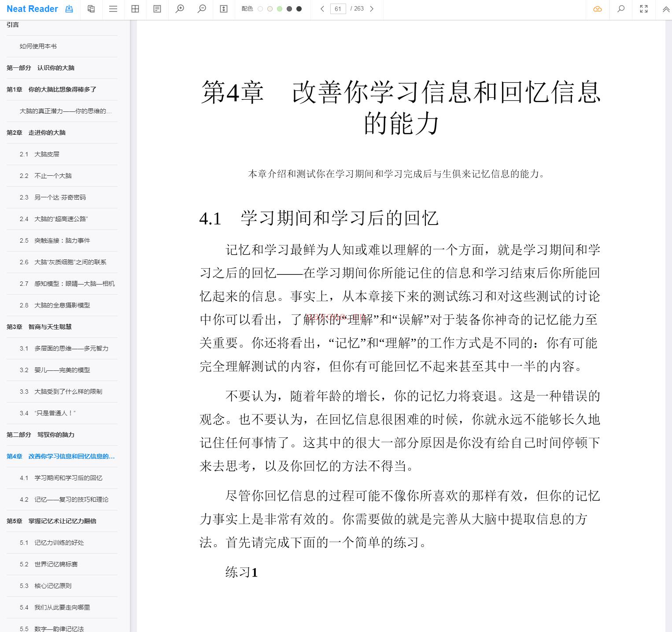The image size is (672, 632).
Task: Open the search magnifier icon
Action: click(x=621, y=9)
